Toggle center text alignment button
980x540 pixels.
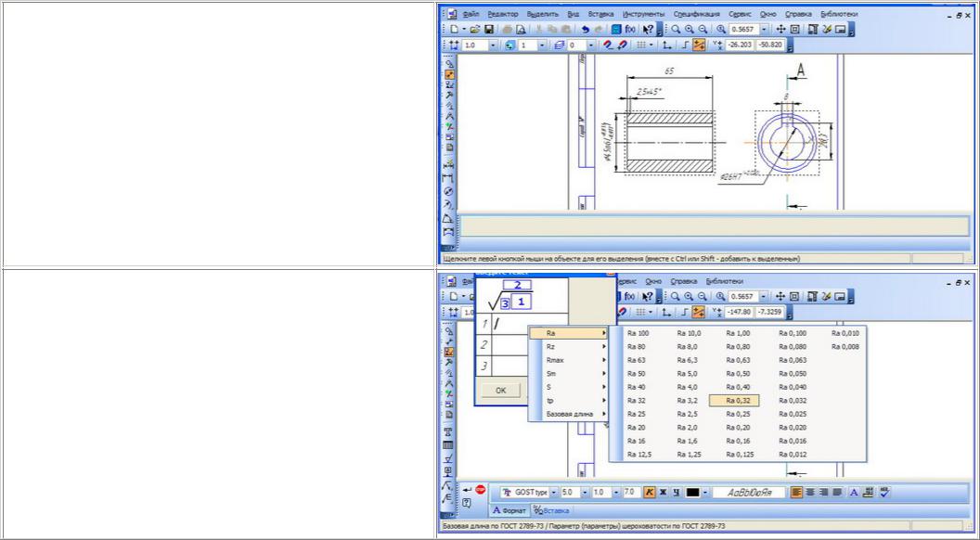pyautogui.click(x=810, y=493)
